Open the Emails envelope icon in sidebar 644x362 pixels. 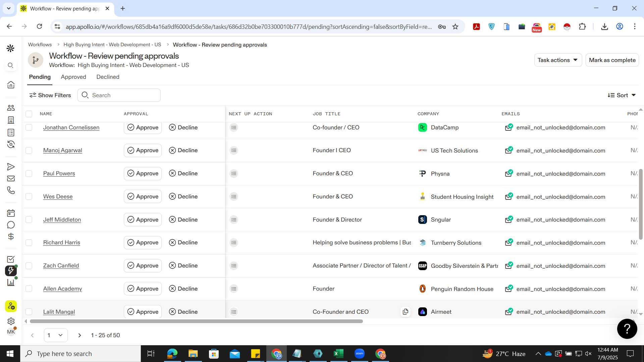coord(11,178)
